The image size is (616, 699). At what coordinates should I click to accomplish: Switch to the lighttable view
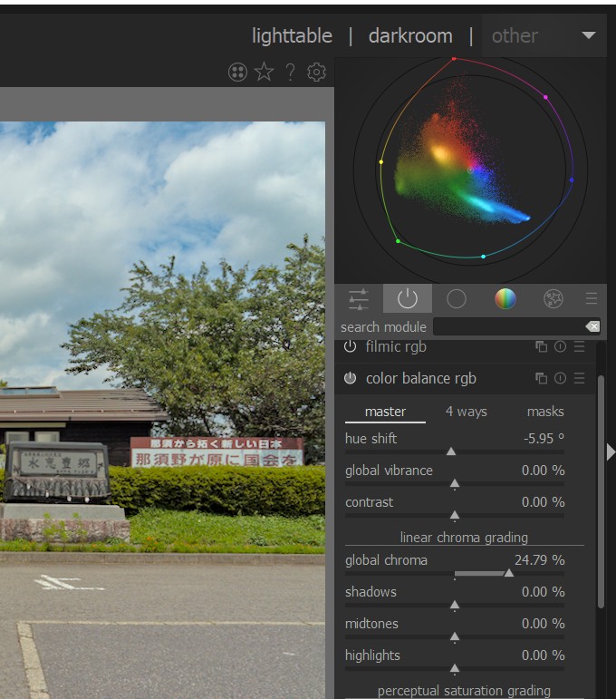292,35
